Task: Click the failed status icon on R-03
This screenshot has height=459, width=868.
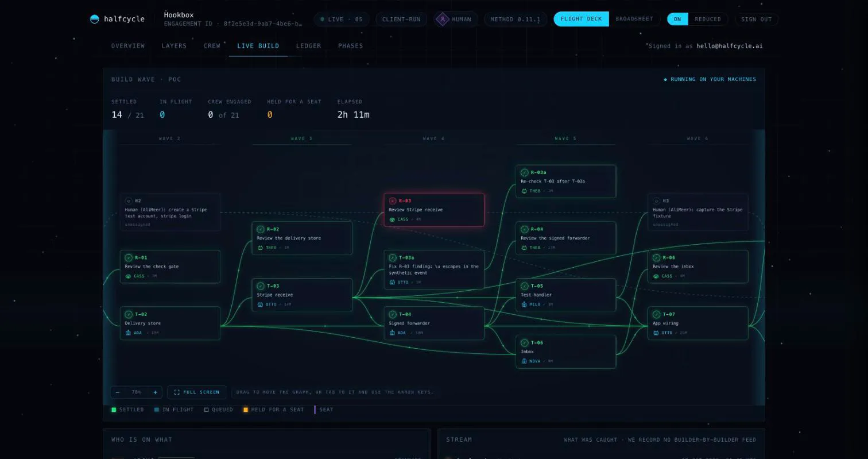Action: (x=393, y=201)
